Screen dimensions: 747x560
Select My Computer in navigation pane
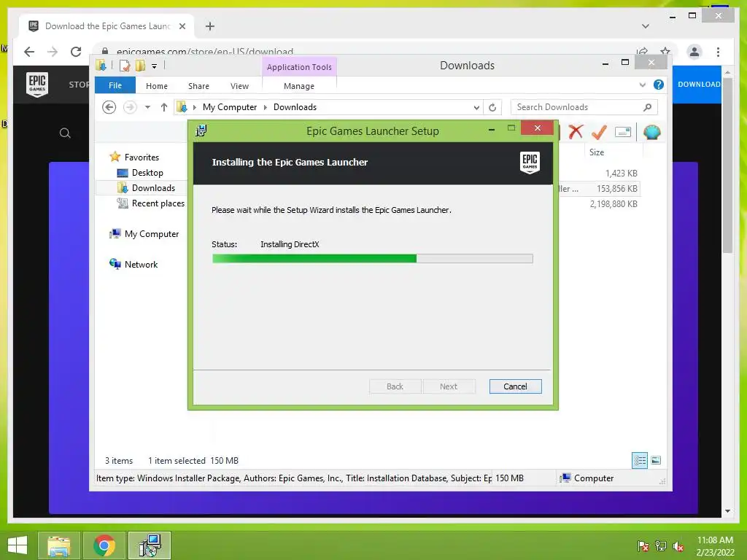point(144,234)
